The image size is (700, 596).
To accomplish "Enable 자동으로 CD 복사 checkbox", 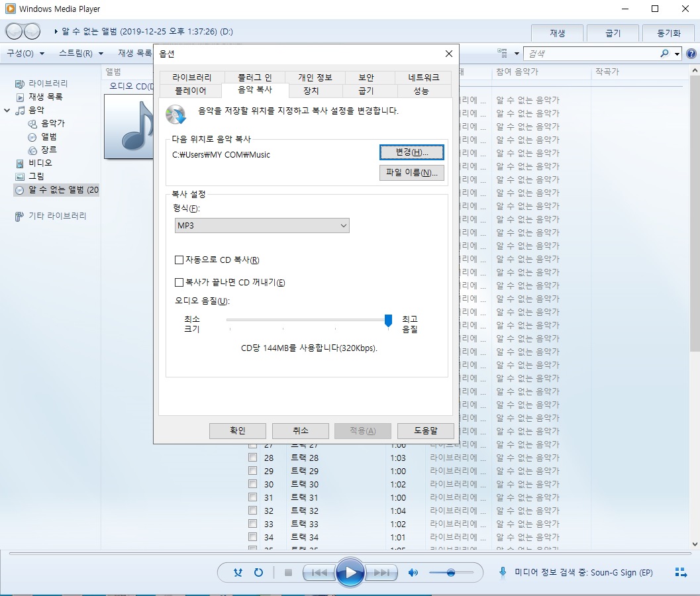I will (x=179, y=260).
